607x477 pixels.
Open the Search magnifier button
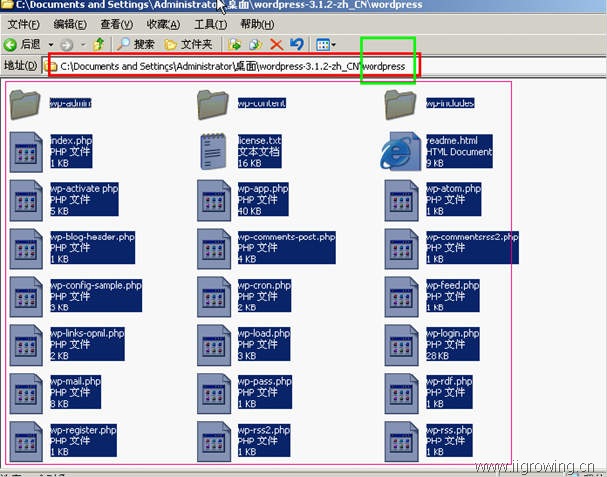[135, 45]
